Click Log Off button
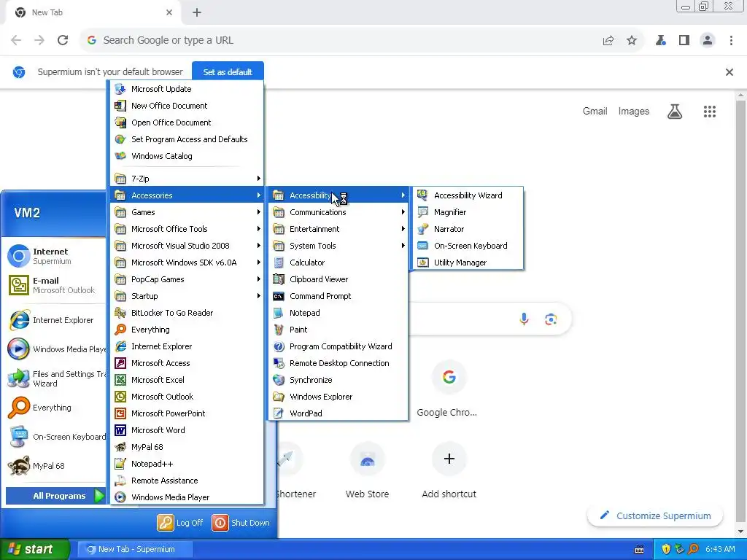 (x=181, y=522)
